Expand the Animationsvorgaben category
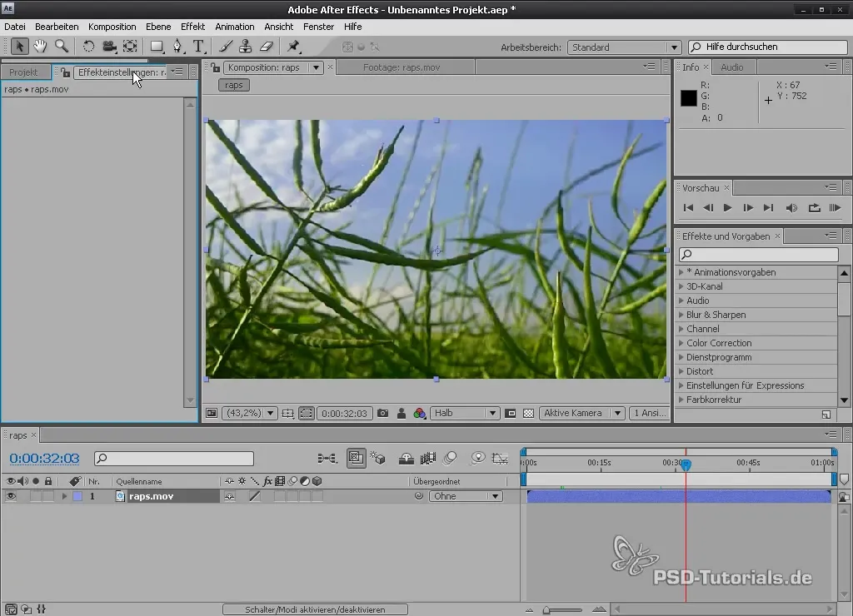 point(681,272)
